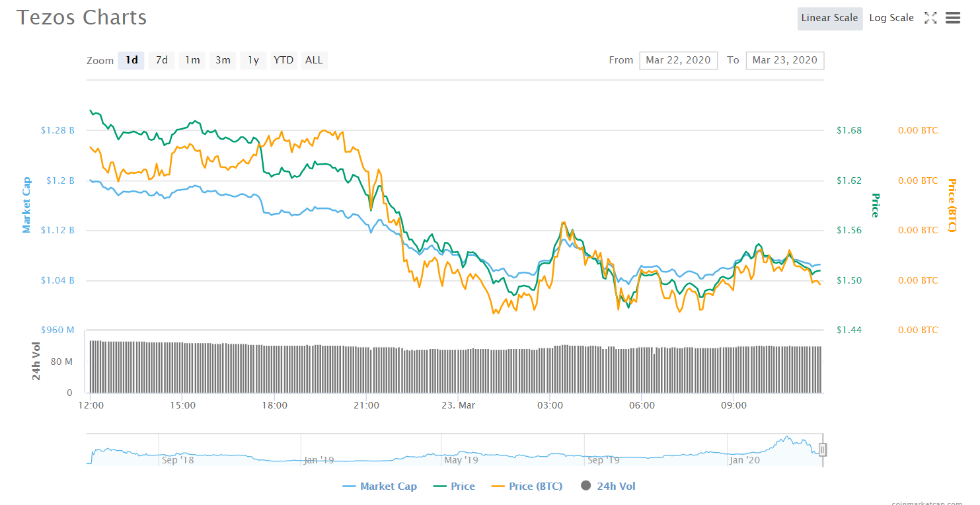Click the Tezos Charts heading
This screenshot has width=980, height=505.
coord(82,18)
